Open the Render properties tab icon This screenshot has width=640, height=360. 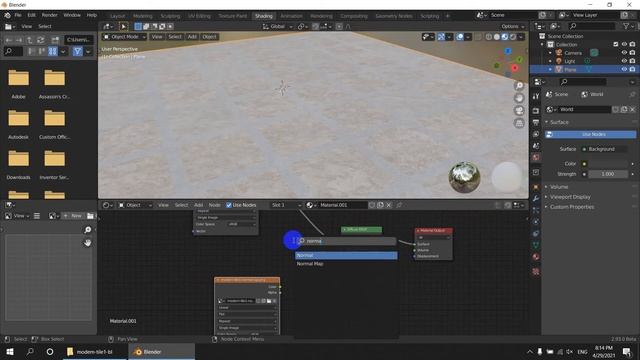[536, 111]
